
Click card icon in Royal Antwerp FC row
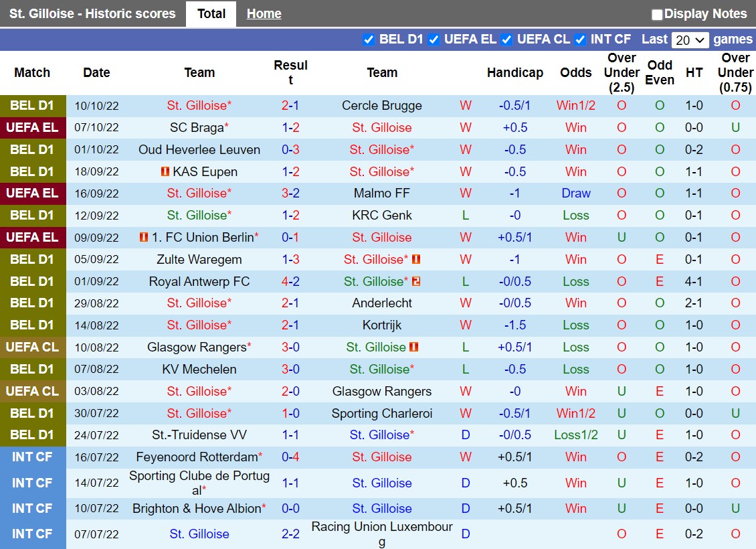(x=417, y=281)
